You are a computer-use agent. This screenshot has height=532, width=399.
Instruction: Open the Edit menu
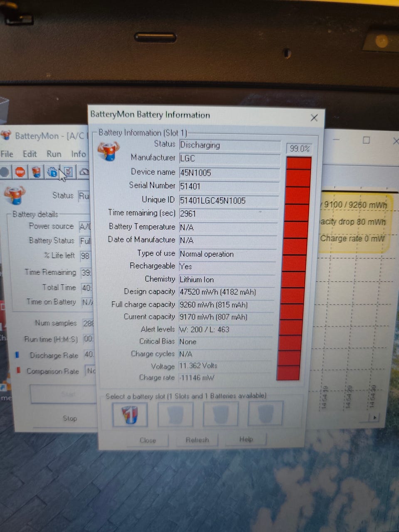(30, 154)
